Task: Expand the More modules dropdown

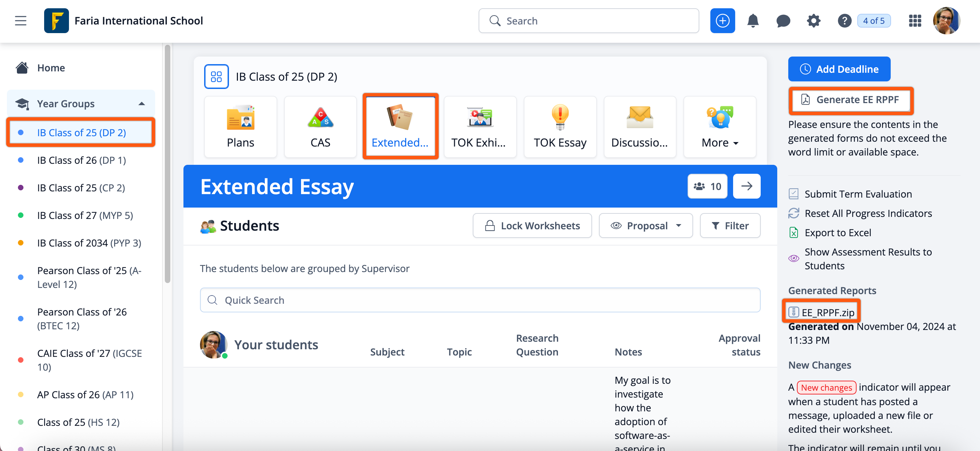Action: (719, 127)
